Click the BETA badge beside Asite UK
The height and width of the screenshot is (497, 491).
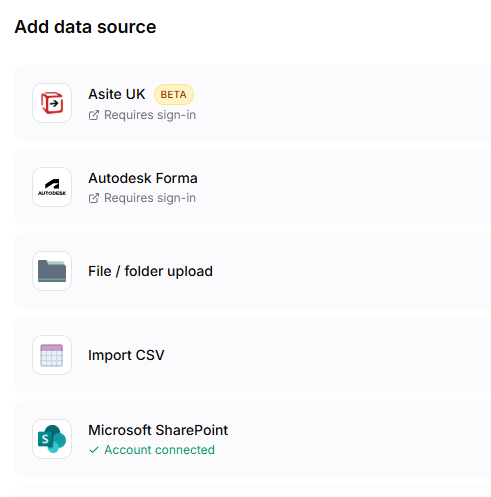tap(174, 95)
